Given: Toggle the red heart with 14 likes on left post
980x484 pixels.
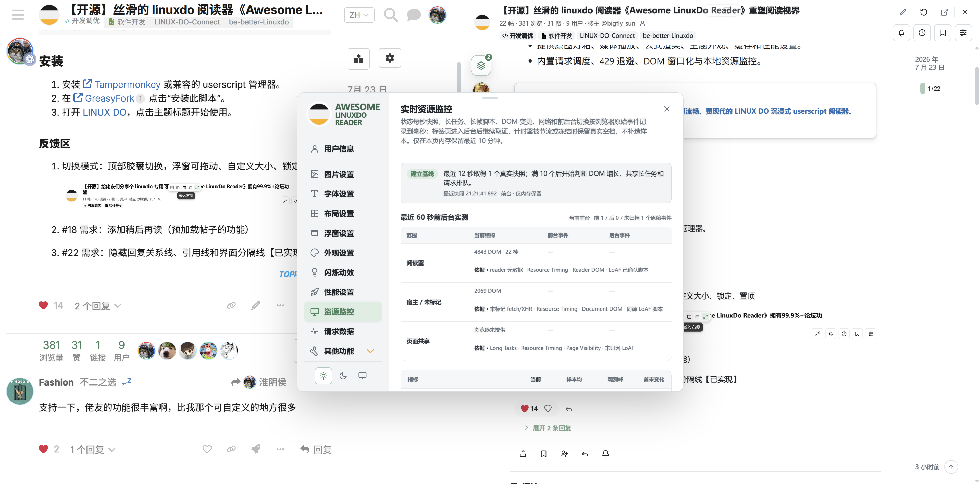Looking at the screenshot, I should pos(43,305).
